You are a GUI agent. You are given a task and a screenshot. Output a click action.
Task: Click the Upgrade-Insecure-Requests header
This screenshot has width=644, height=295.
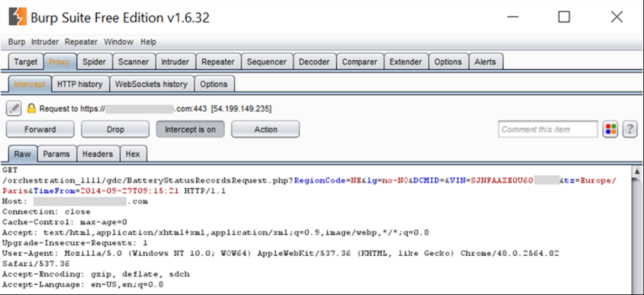[75, 243]
